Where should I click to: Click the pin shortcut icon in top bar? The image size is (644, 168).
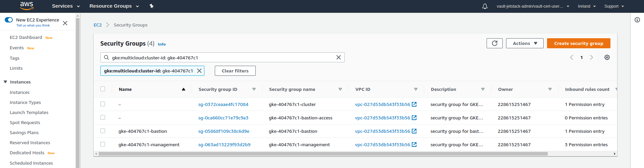point(151,6)
